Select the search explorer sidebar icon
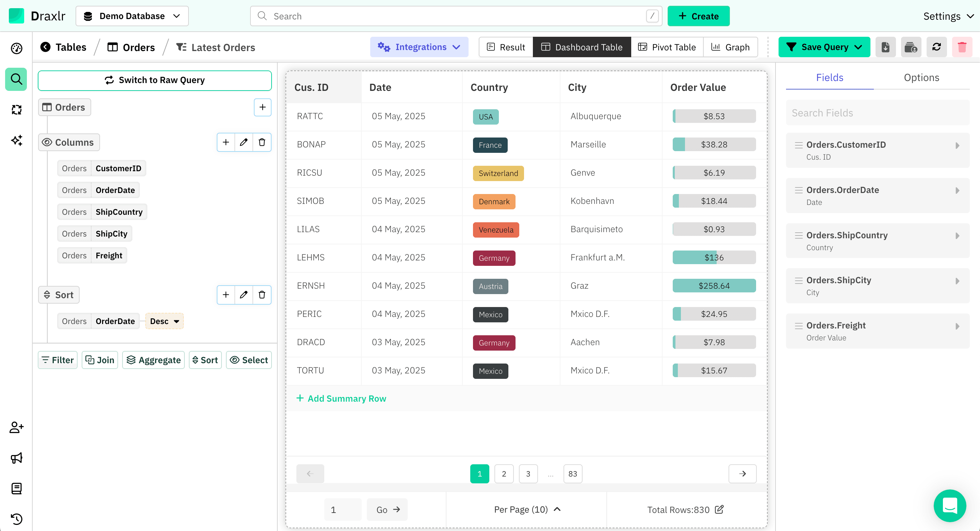 coord(16,79)
